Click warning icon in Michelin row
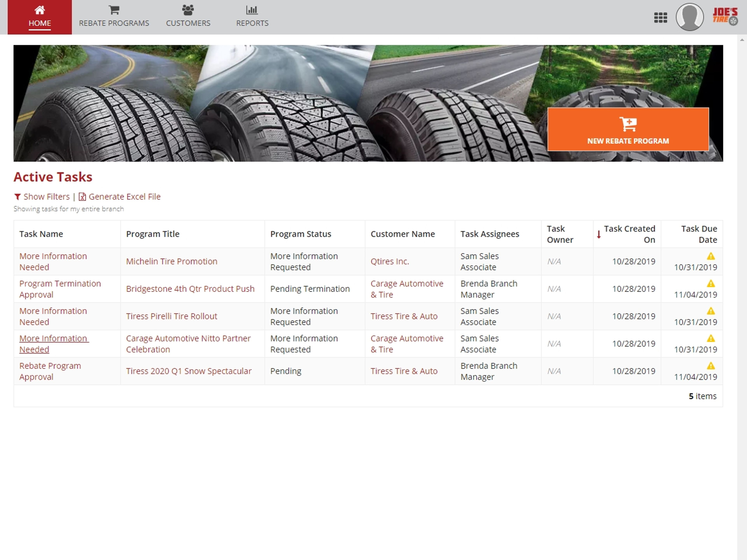The width and height of the screenshot is (747, 560). click(711, 256)
